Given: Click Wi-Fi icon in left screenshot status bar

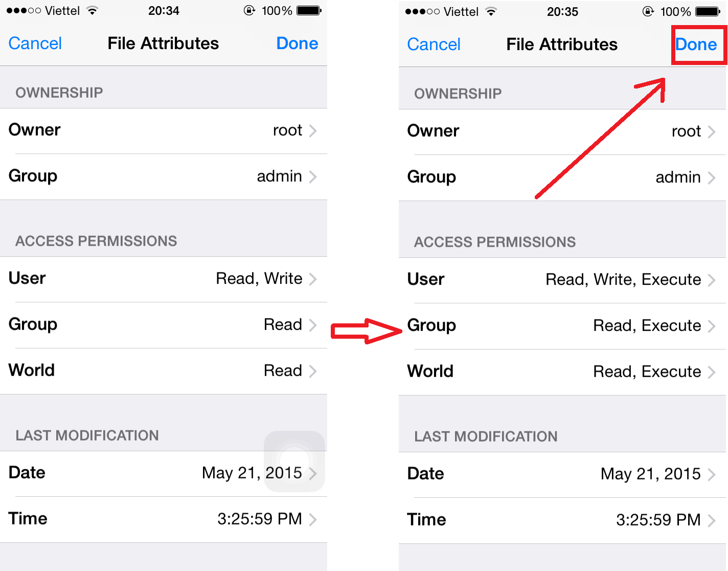Looking at the screenshot, I should pyautogui.click(x=93, y=11).
